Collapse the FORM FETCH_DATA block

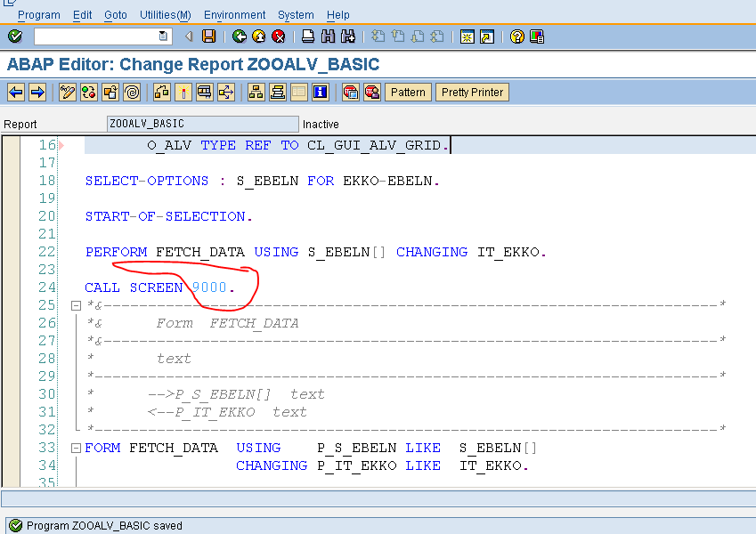pyautogui.click(x=77, y=448)
